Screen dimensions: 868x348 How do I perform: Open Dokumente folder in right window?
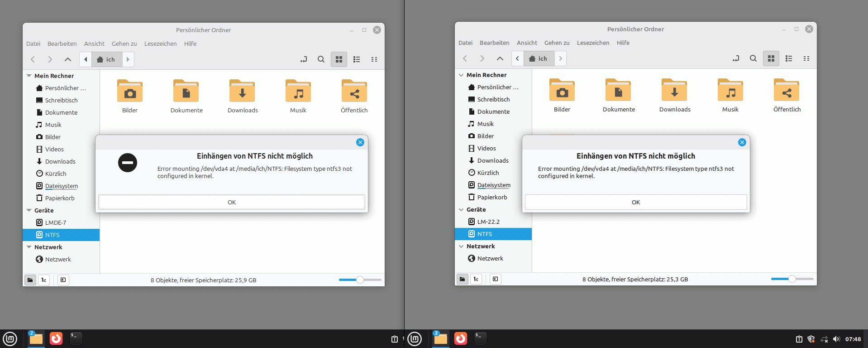619,95
